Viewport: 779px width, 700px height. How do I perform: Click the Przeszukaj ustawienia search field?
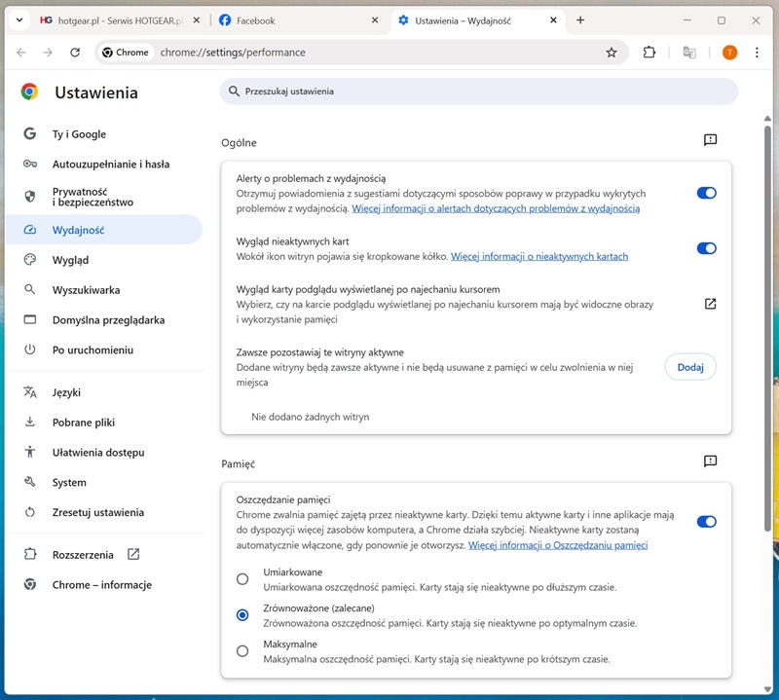477,92
